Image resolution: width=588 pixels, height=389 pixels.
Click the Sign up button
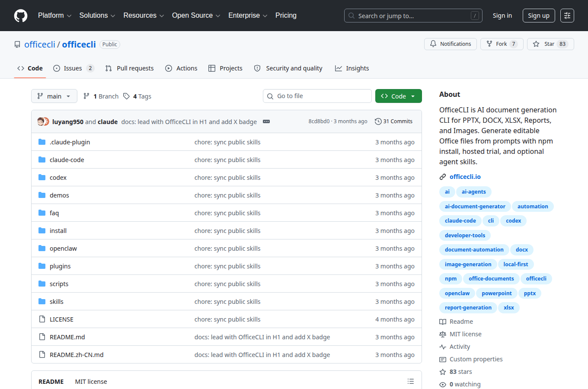coord(539,16)
